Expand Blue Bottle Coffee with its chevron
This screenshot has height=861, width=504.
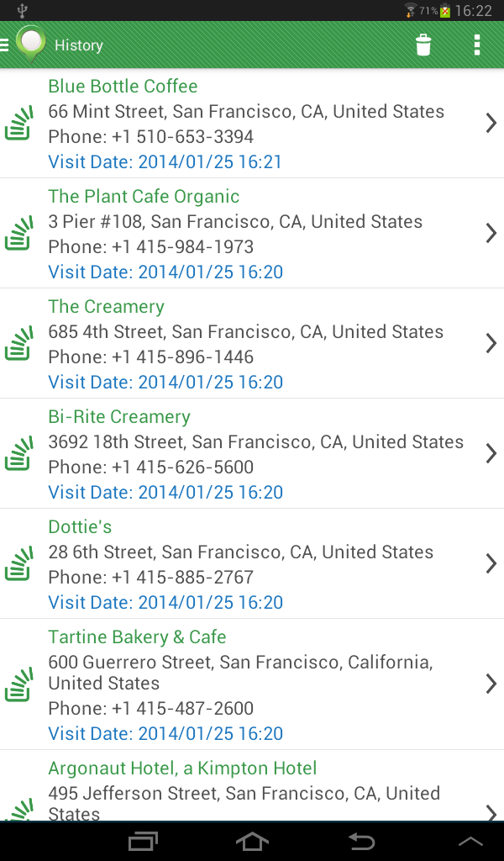pyautogui.click(x=491, y=123)
